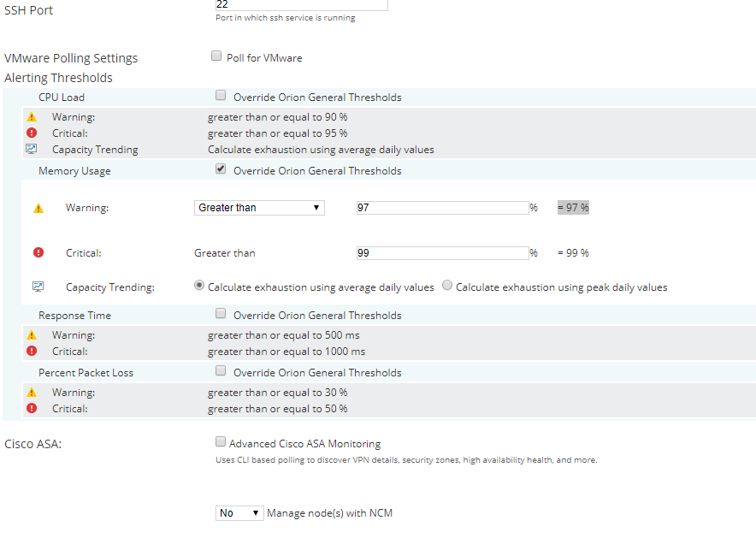This screenshot has width=756, height=550.
Task: Click the CPU Load warning triangle icon
Action: point(32,116)
